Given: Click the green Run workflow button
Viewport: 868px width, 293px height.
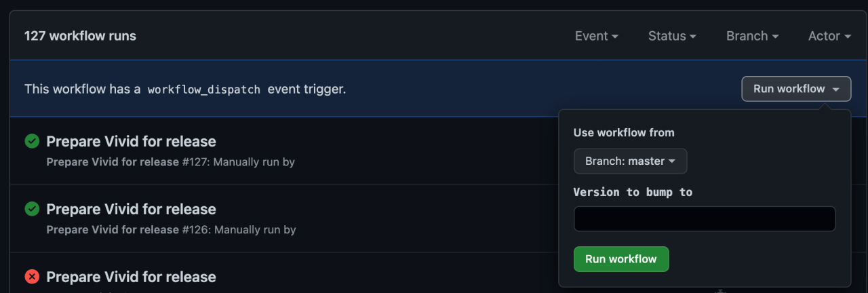Looking at the screenshot, I should pos(621,259).
